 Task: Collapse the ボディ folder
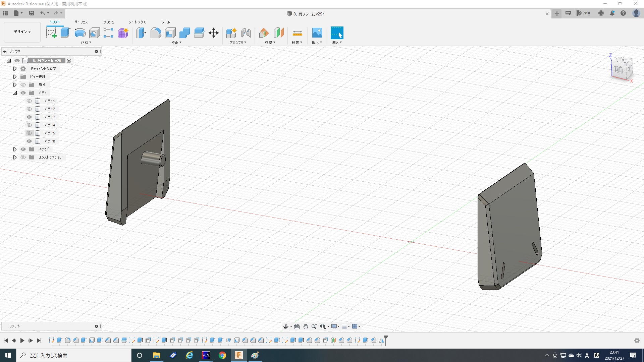[15, 93]
